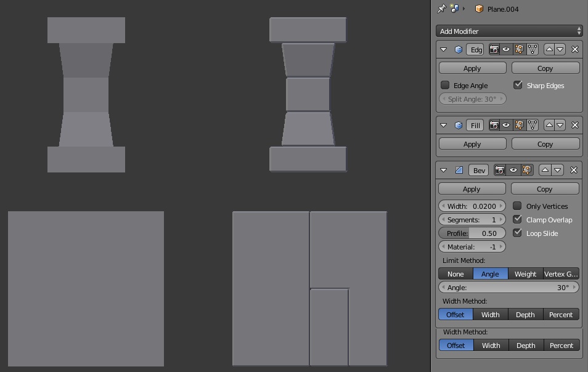Set Limit Method to Vertex Group

[x=561, y=274]
